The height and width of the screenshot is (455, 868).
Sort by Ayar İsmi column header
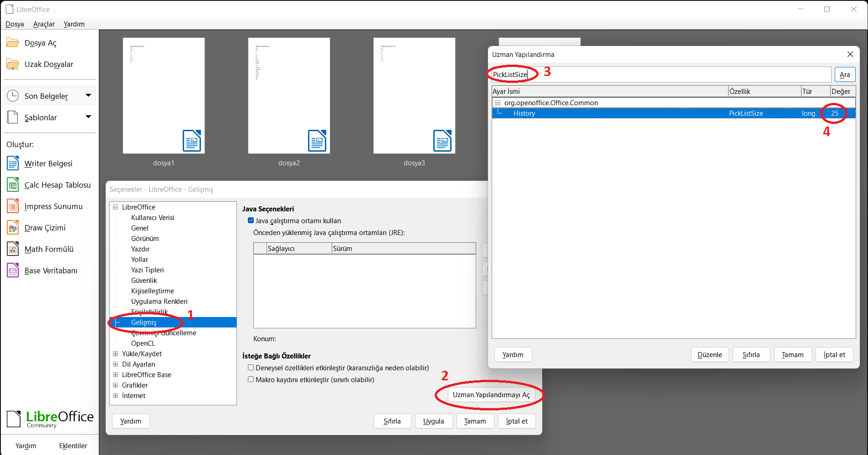pyautogui.click(x=610, y=91)
